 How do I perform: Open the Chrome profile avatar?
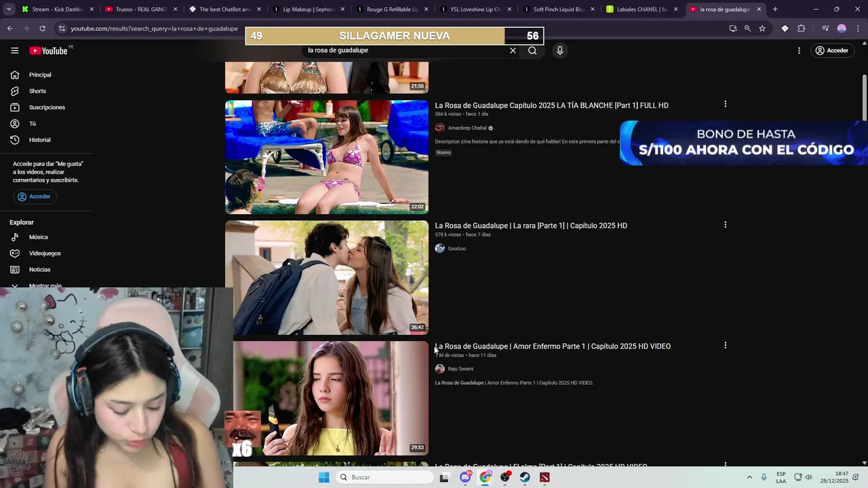842,28
